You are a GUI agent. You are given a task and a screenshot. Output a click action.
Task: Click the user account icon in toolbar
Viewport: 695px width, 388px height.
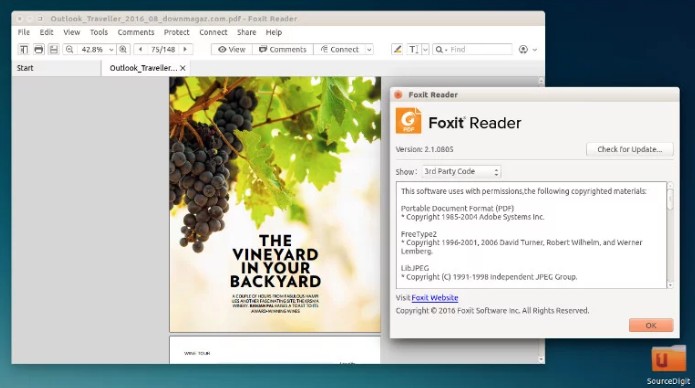pos(523,49)
